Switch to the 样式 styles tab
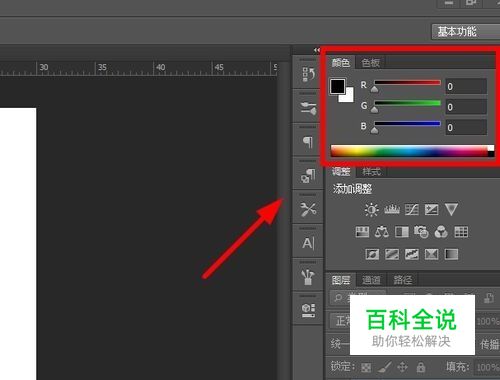Viewport: 500px width, 380px height. click(x=371, y=172)
